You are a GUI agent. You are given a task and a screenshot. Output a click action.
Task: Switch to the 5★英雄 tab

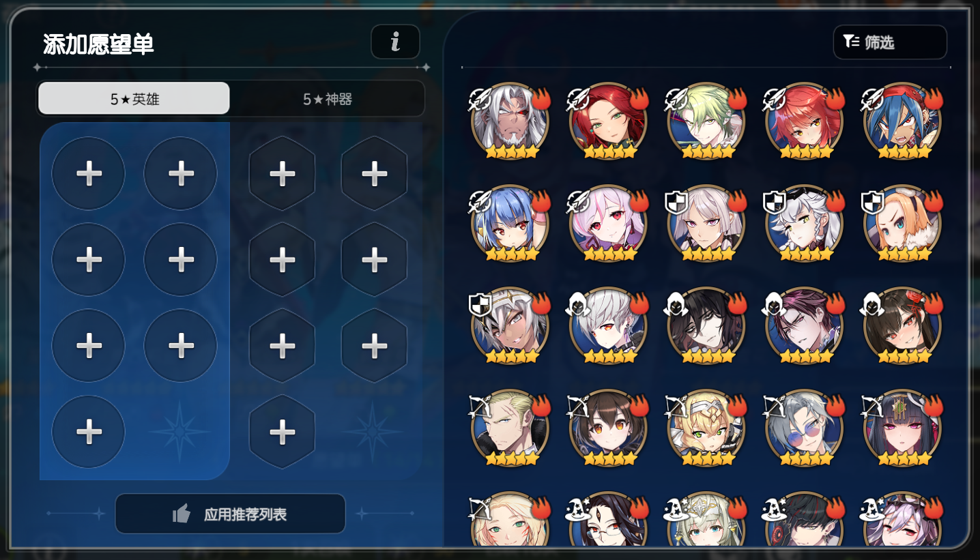[x=134, y=98]
